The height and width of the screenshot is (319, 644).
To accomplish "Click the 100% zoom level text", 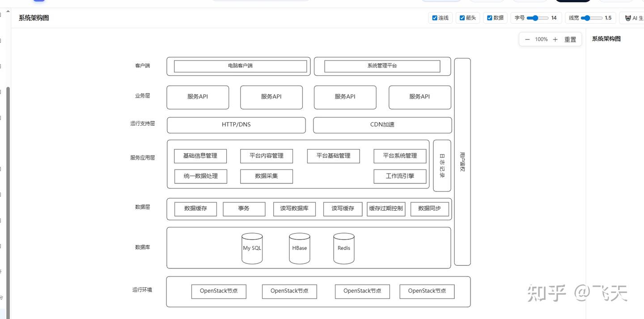I will coord(541,39).
